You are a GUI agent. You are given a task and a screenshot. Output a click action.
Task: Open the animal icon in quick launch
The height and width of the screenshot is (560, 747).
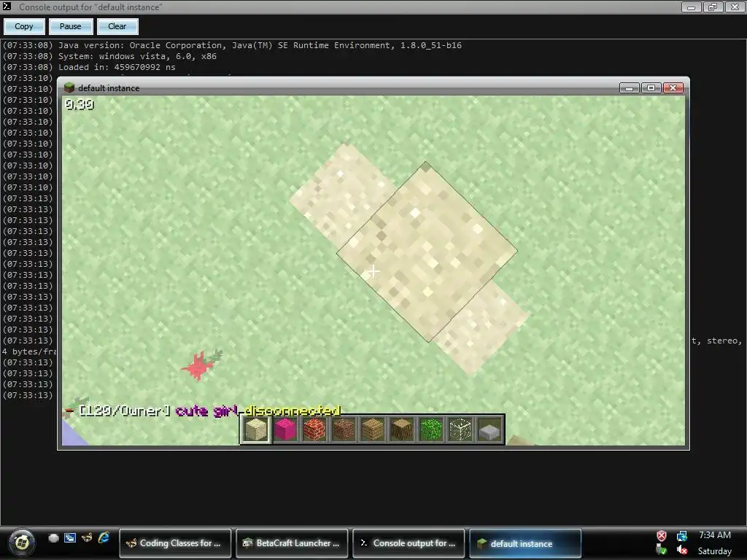[x=87, y=538]
